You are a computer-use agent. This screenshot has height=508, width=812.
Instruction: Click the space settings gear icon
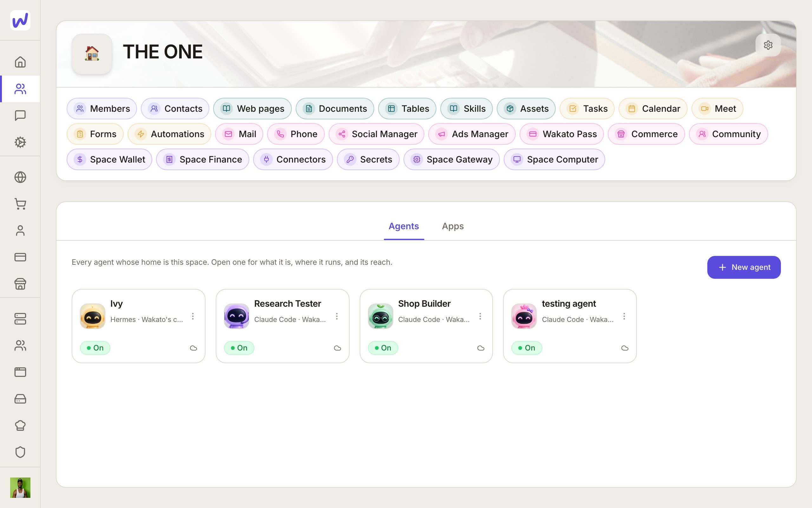point(768,45)
